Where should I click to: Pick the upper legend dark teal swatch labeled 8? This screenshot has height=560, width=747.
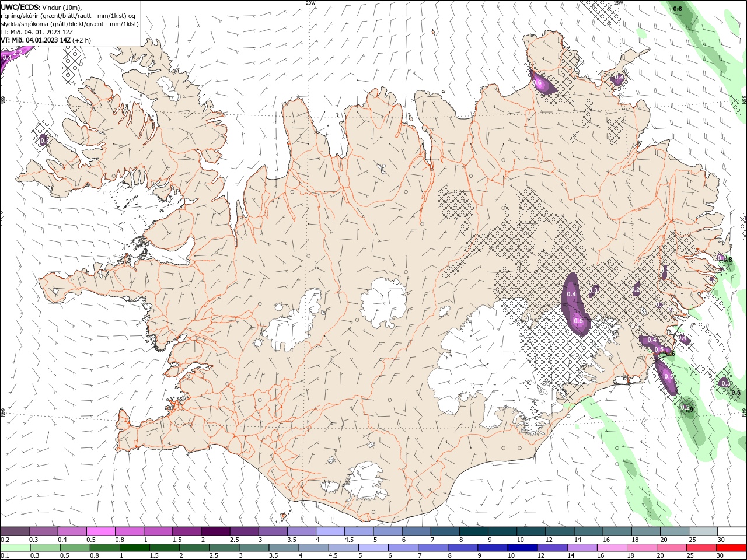point(473,531)
